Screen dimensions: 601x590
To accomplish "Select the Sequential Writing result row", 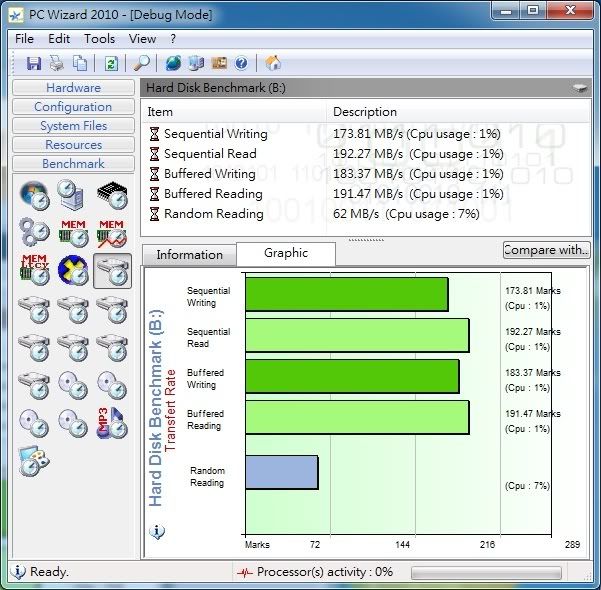I will coord(366,134).
